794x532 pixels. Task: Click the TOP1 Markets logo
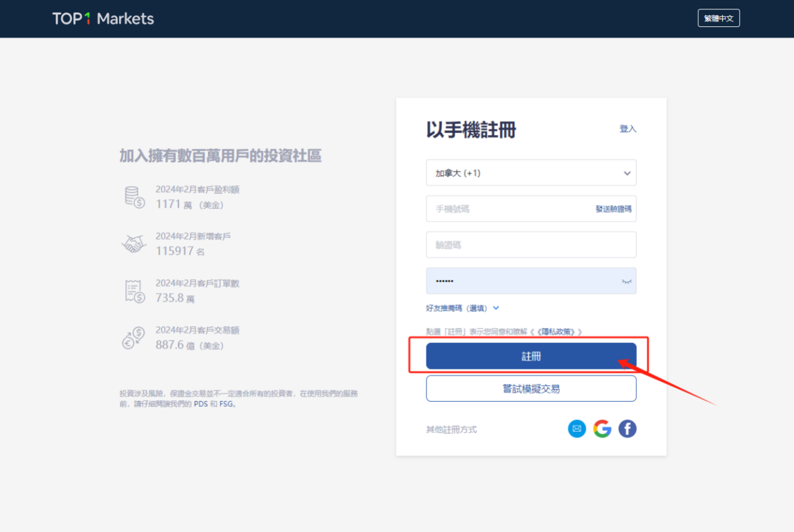pyautogui.click(x=103, y=18)
